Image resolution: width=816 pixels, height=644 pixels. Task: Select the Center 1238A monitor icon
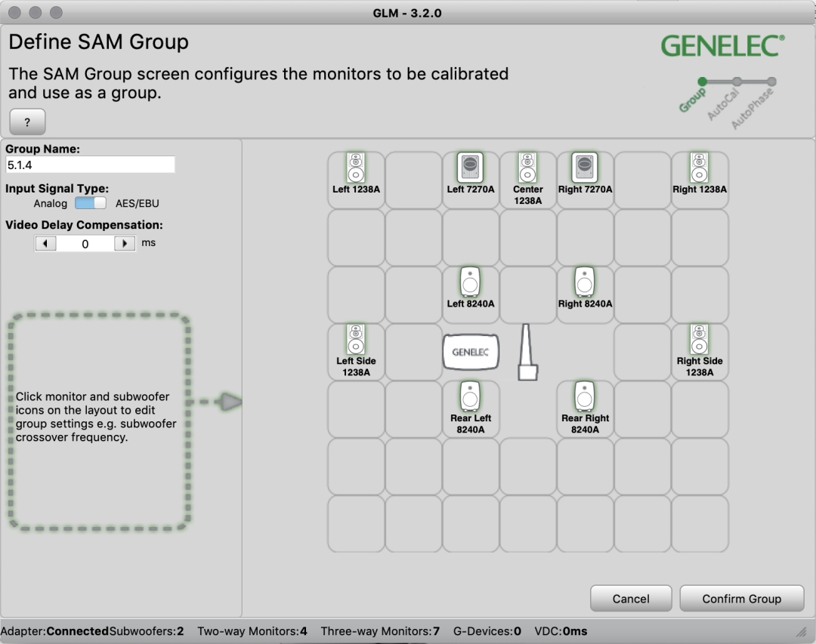tap(527, 168)
